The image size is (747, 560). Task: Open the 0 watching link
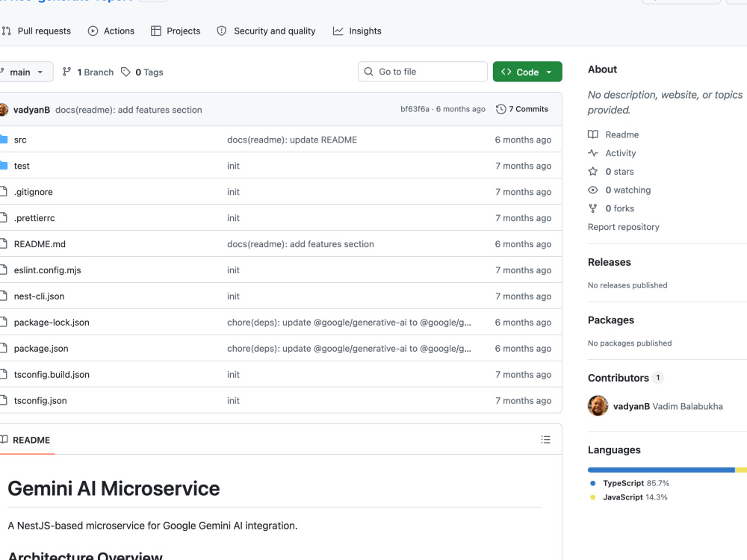tap(628, 190)
